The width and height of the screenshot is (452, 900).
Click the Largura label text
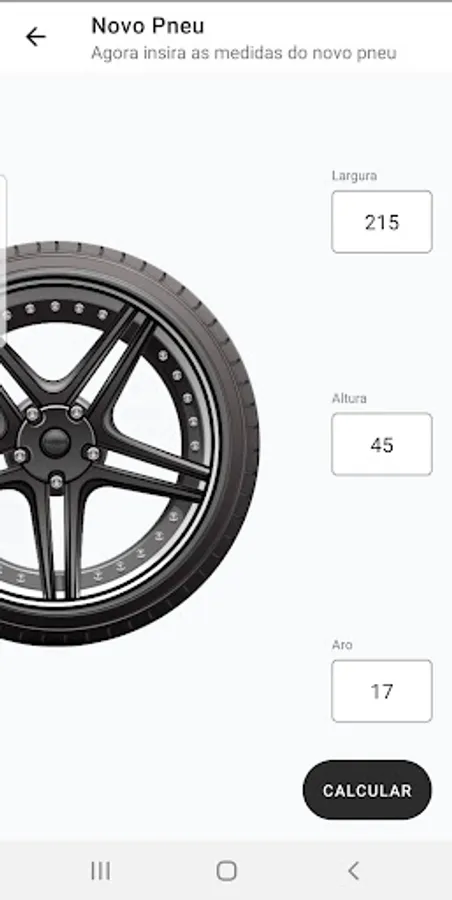(354, 176)
